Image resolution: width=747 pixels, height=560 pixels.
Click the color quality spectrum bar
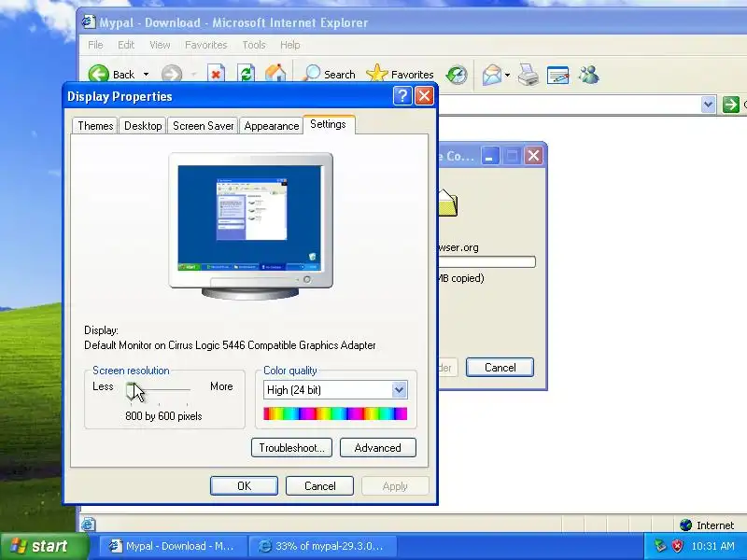point(335,413)
